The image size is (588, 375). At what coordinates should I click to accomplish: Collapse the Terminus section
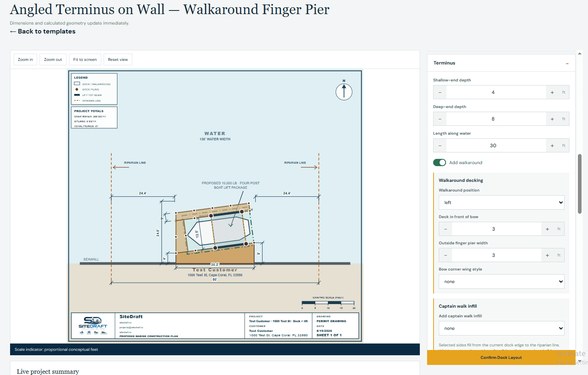point(567,63)
